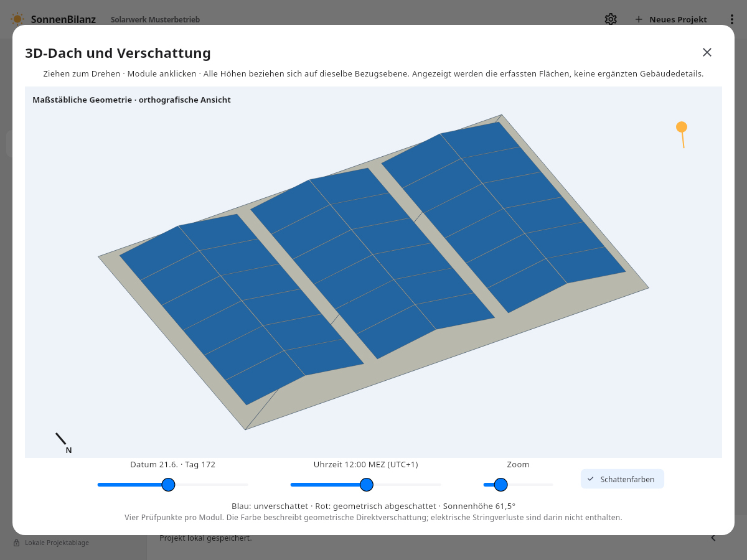Click the lock icon by Lokale Projektablage
The image size is (747, 560).
(17, 543)
